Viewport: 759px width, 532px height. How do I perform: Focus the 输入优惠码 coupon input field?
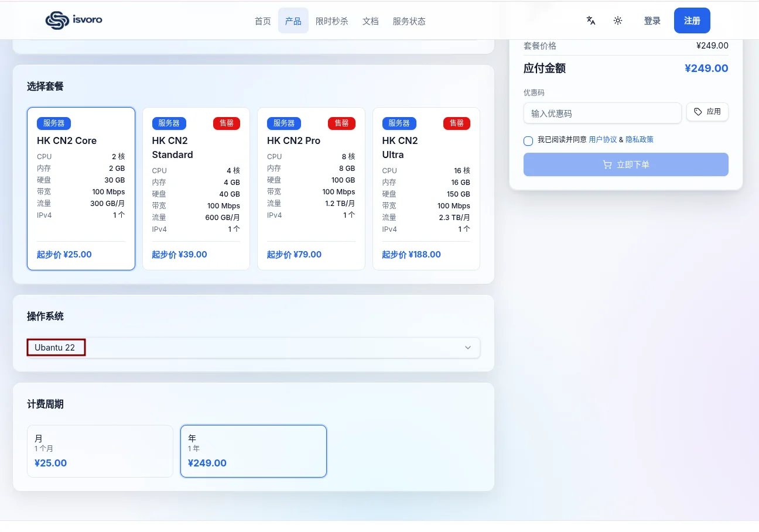[603, 114]
